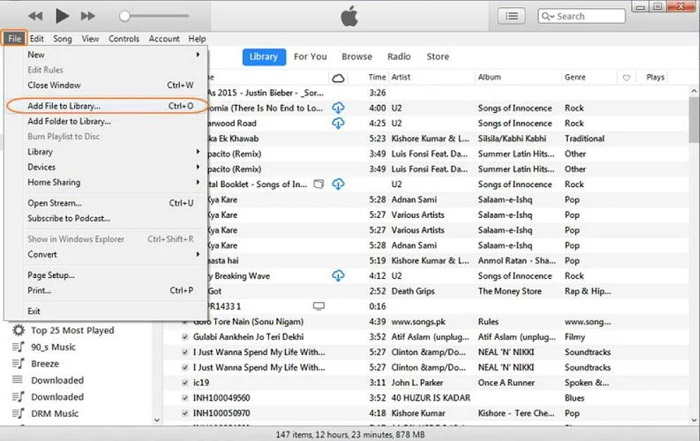Sort by the Artist column header
700x441 pixels.
401,77
